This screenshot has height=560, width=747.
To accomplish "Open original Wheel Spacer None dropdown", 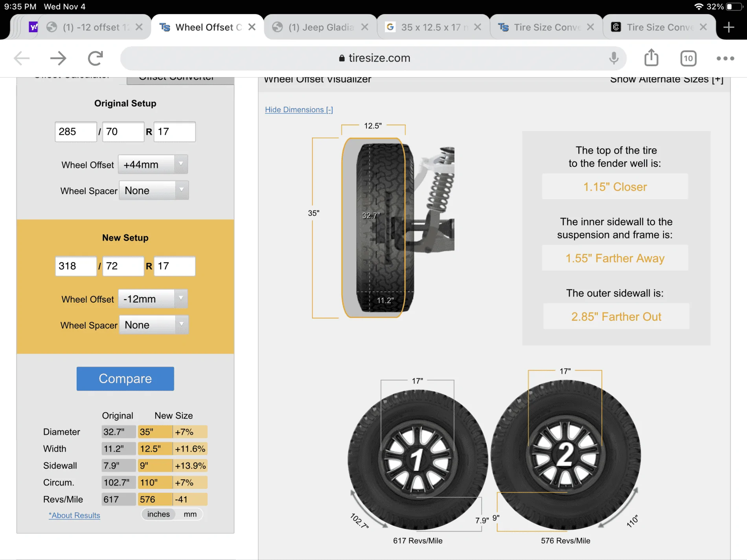I will (154, 191).
